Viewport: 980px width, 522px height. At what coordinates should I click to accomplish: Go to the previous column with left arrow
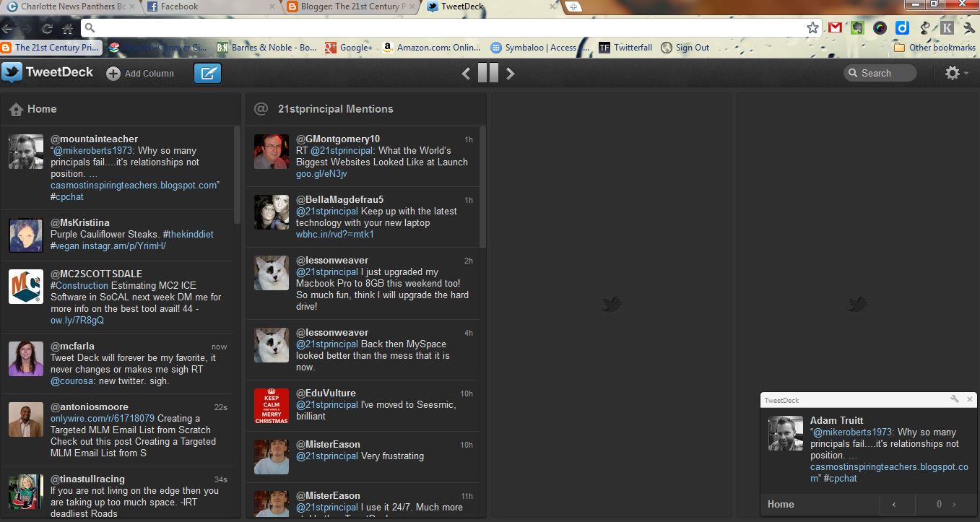(467, 73)
